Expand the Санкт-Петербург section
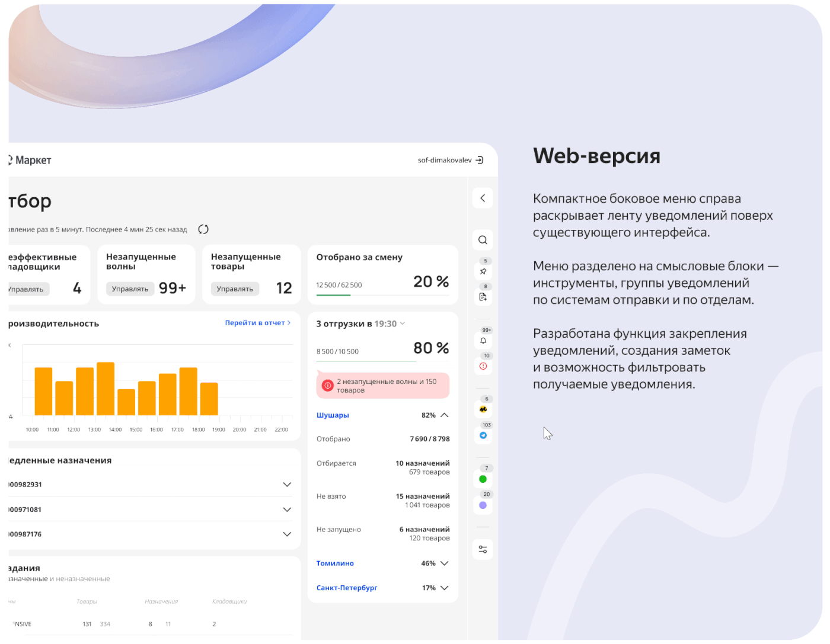 (444, 588)
